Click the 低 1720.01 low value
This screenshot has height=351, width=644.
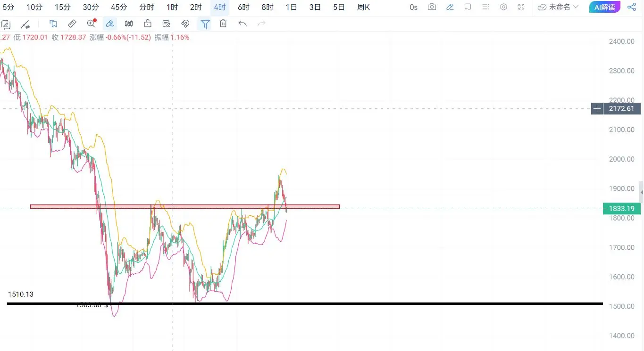(31, 37)
